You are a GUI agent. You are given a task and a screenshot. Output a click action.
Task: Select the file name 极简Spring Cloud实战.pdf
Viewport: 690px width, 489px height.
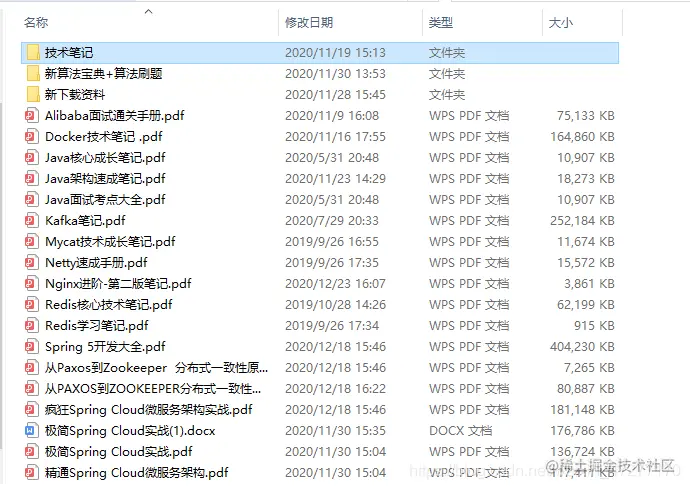118,452
